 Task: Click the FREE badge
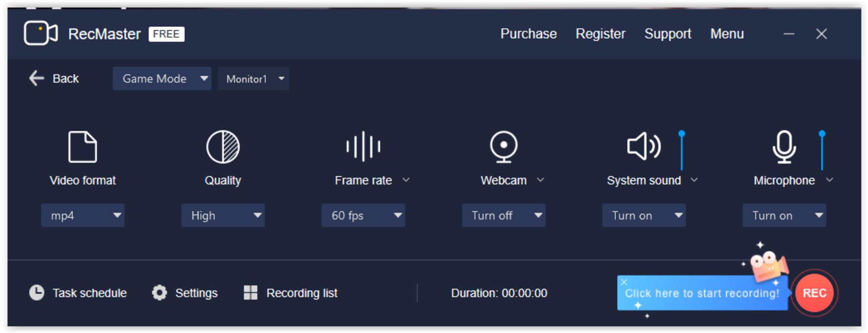point(166,34)
